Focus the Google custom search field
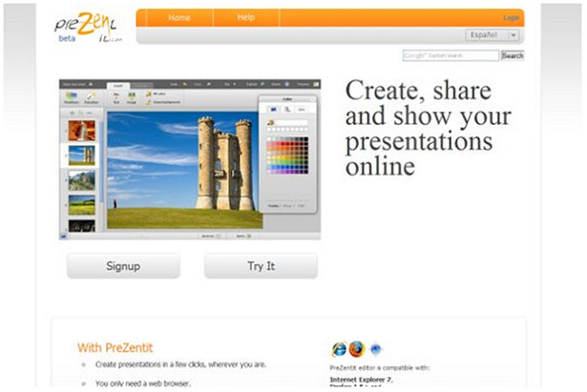 (x=451, y=55)
